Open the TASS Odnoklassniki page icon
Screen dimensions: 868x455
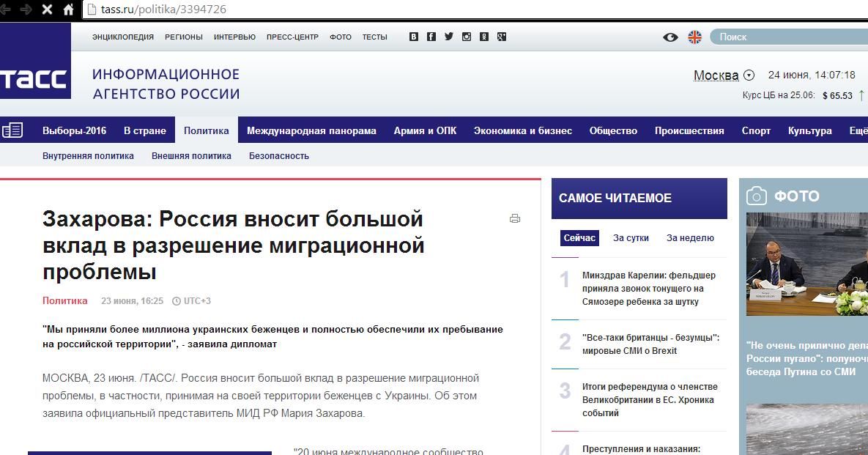(x=484, y=37)
